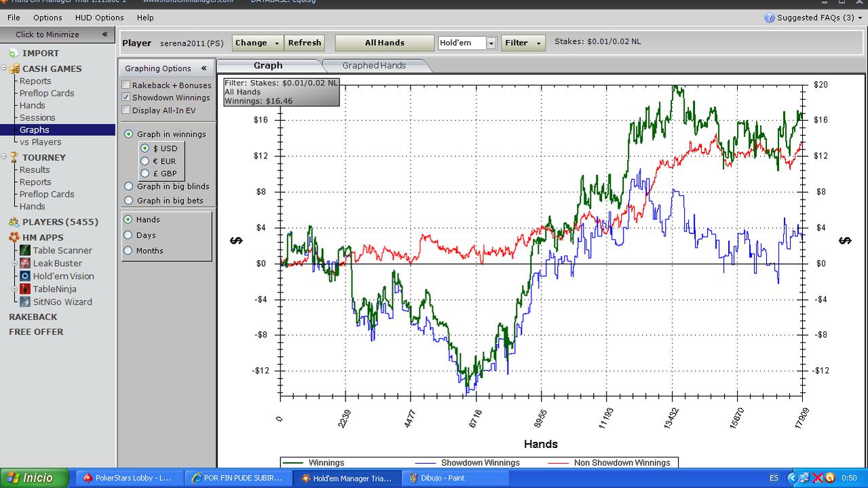The width and height of the screenshot is (868, 488).
Task: Expand the TableNinja tree node
Action: tap(15, 289)
